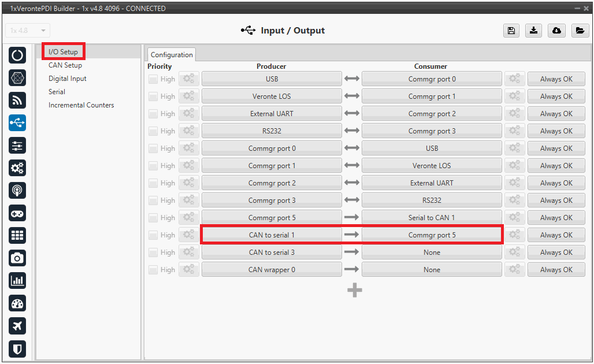Enable High priority checkbox for USB row
The width and height of the screenshot is (594, 364).
(x=153, y=79)
